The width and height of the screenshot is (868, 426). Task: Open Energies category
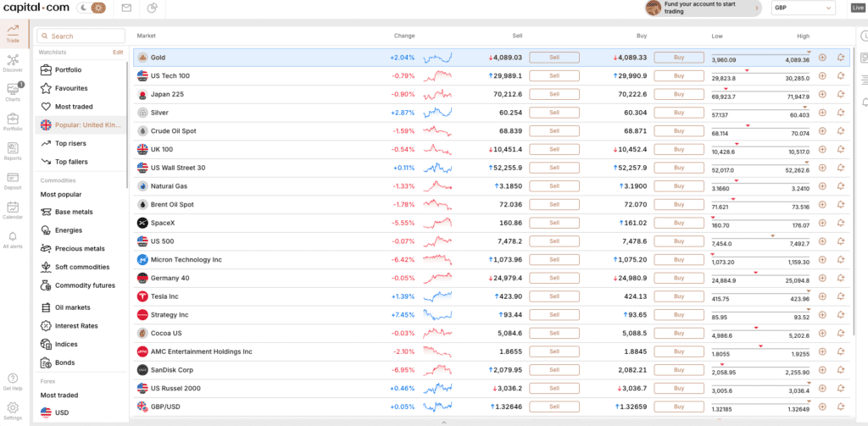tap(81, 230)
